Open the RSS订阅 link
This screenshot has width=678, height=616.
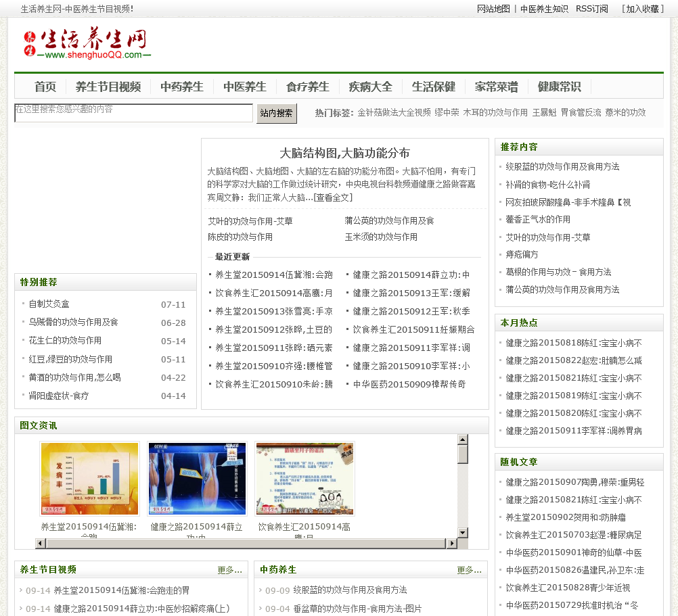pos(591,9)
